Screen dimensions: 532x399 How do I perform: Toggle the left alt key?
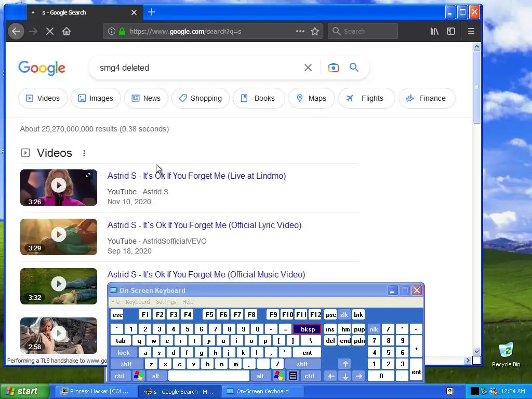click(155, 376)
